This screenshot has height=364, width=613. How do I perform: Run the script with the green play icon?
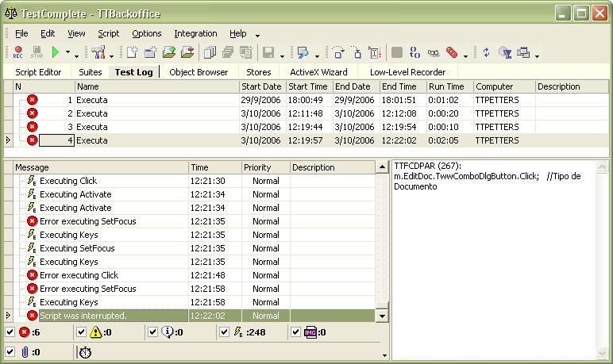56,52
